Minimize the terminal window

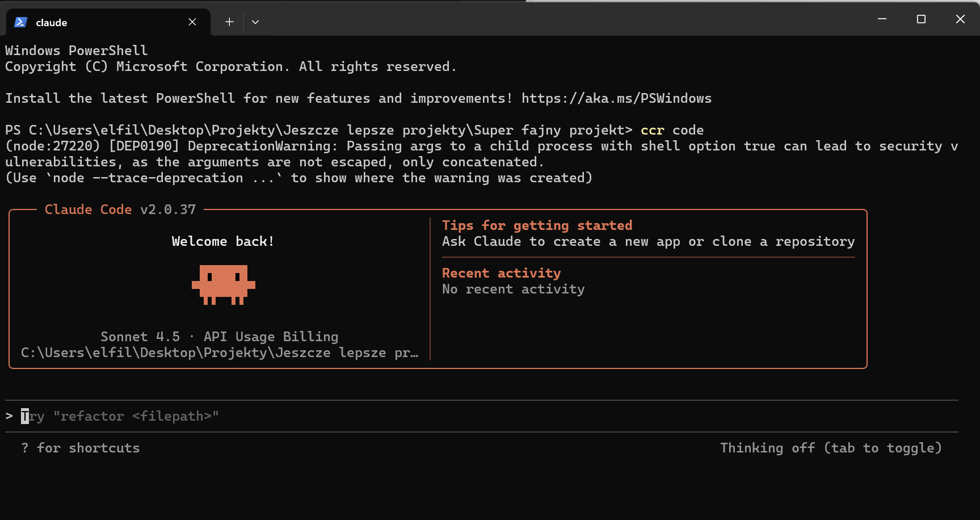(882, 19)
